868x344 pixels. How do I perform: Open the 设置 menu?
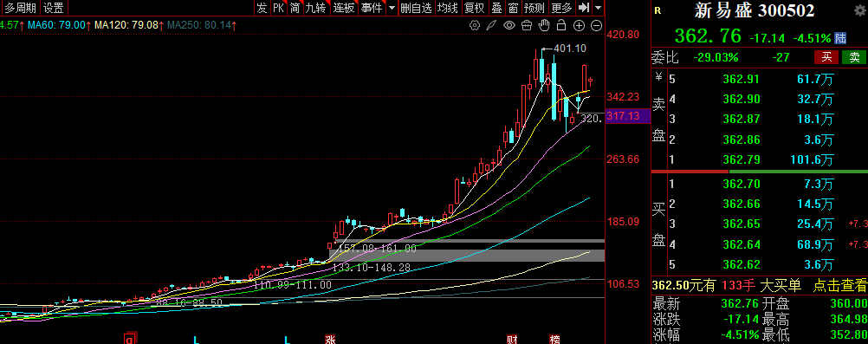tap(54, 8)
